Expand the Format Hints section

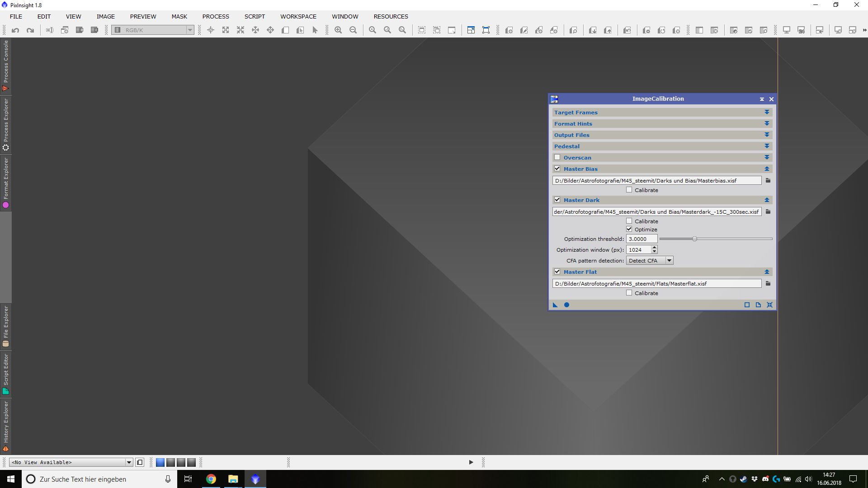(x=767, y=123)
